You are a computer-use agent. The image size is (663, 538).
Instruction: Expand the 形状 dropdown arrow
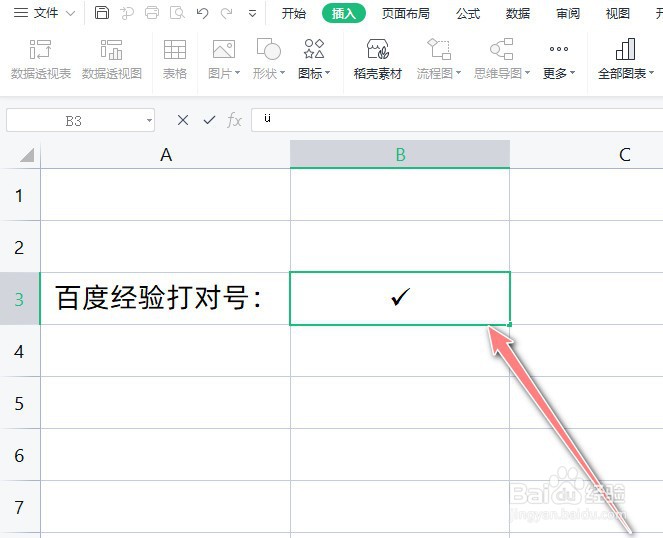pos(282,73)
